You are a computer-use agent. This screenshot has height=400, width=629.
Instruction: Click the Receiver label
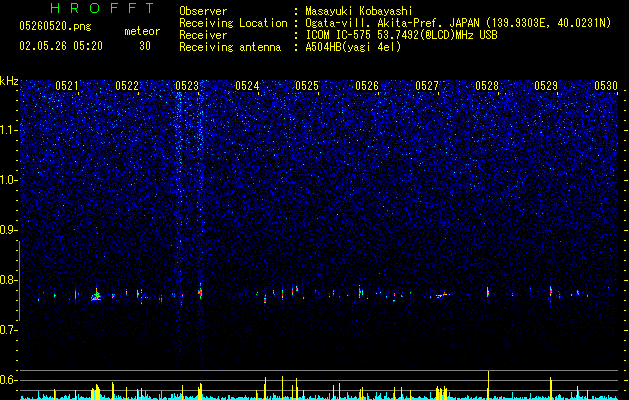click(203, 35)
